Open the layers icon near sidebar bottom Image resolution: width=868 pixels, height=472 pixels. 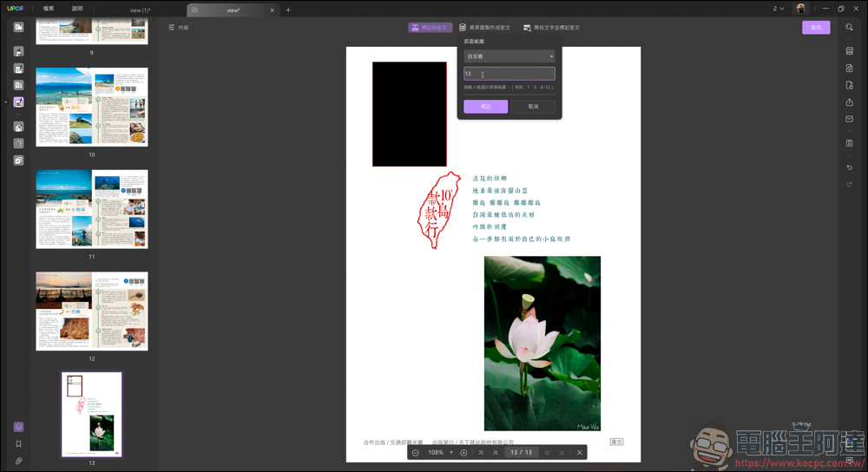tap(18, 427)
